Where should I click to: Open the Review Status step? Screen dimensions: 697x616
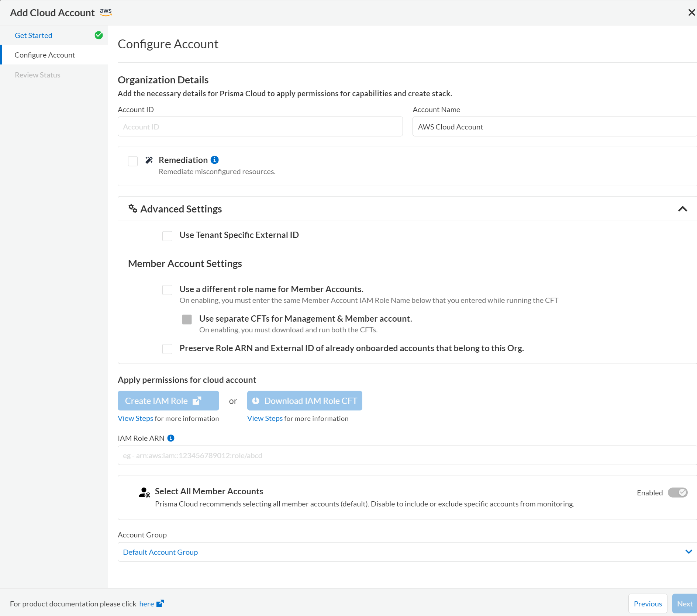(x=38, y=75)
